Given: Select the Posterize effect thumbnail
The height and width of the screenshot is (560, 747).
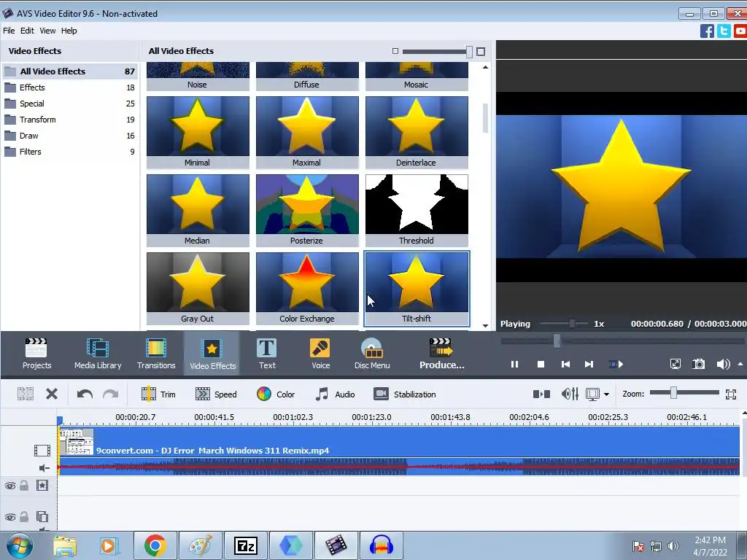Looking at the screenshot, I should click(x=307, y=210).
